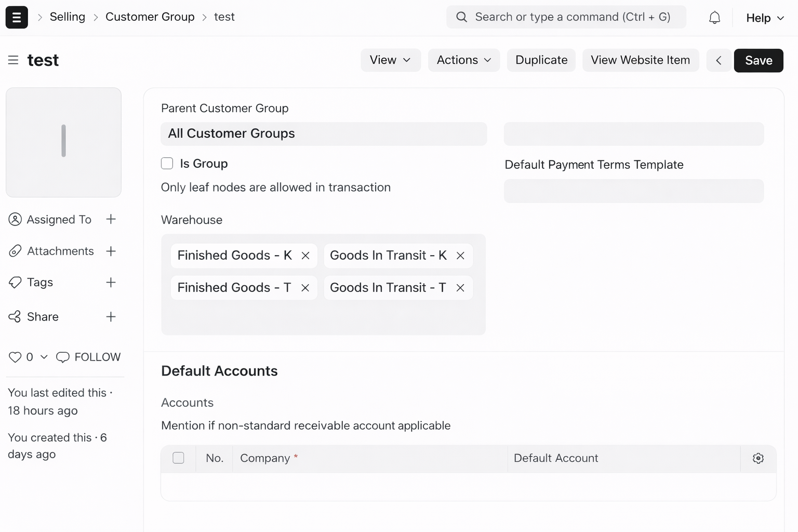Duplicate this customer group
The image size is (798, 532).
(x=541, y=60)
